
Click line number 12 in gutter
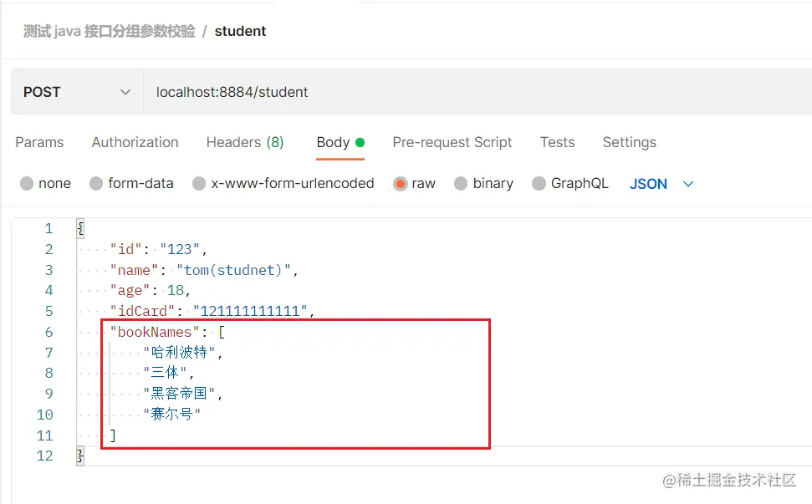[x=45, y=456]
